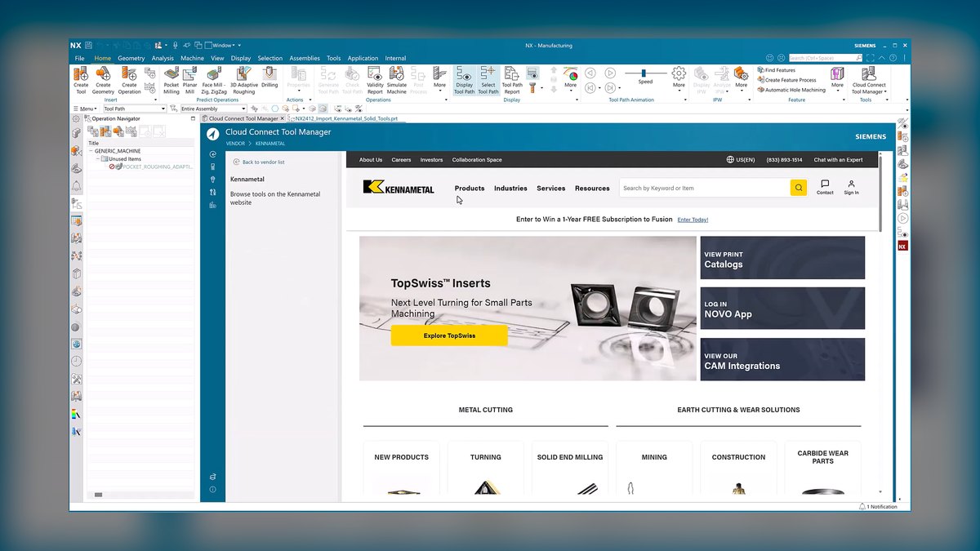Choose 3D Adaptive Roughing operation

243,80
